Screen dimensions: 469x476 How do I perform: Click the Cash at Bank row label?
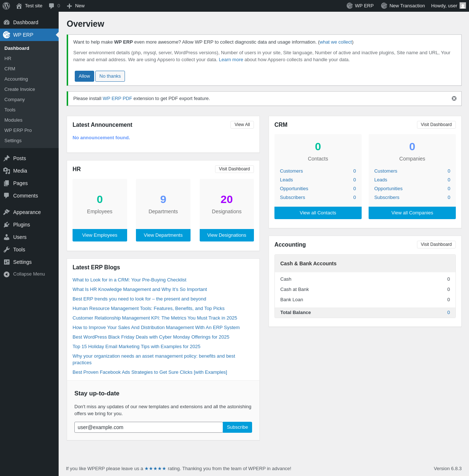[x=295, y=289]
